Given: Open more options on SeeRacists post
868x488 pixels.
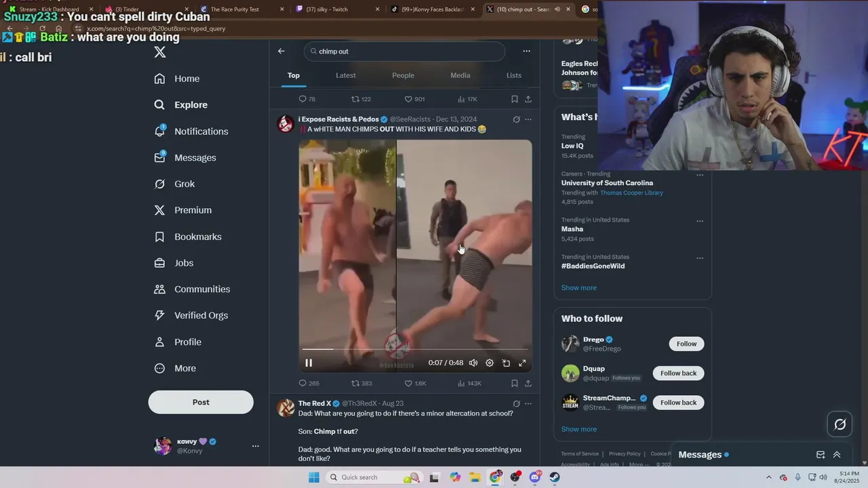Looking at the screenshot, I should [528, 119].
